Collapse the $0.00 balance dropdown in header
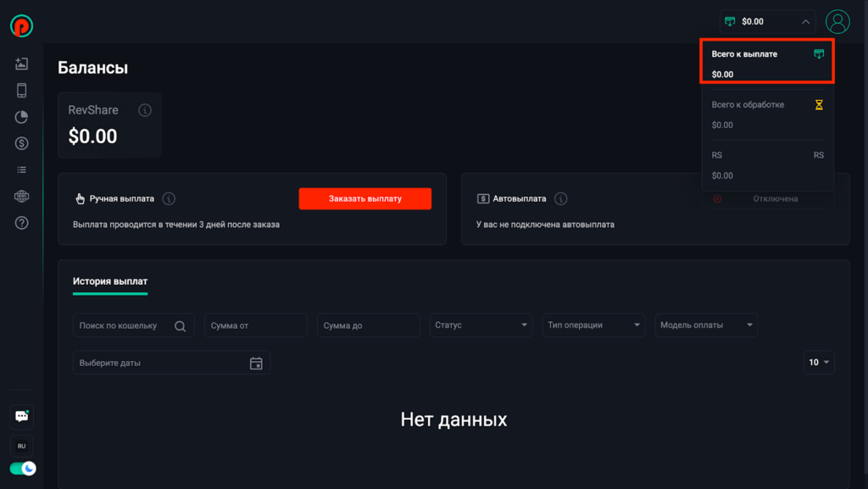The width and height of the screenshot is (868, 489). [767, 21]
